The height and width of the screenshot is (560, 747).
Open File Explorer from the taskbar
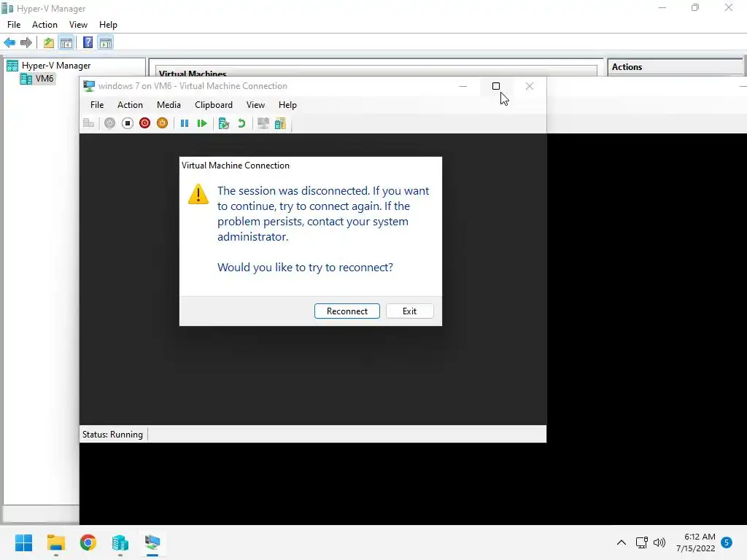55,542
